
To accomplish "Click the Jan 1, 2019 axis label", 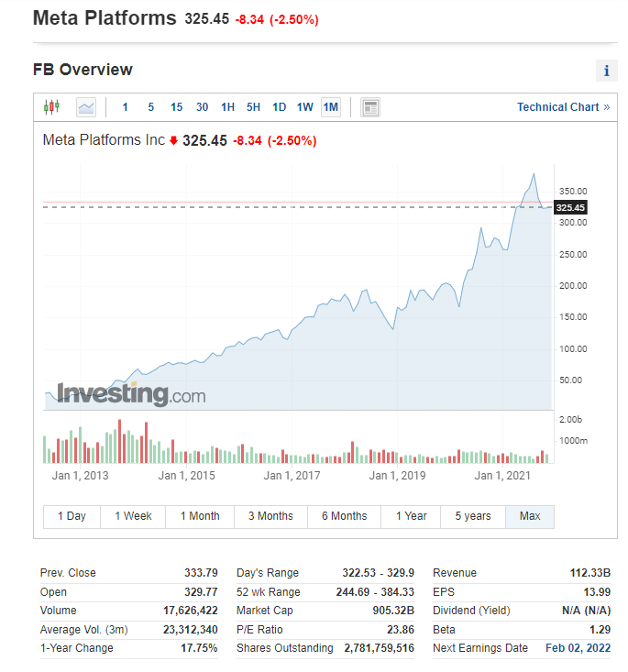I will [x=397, y=476].
